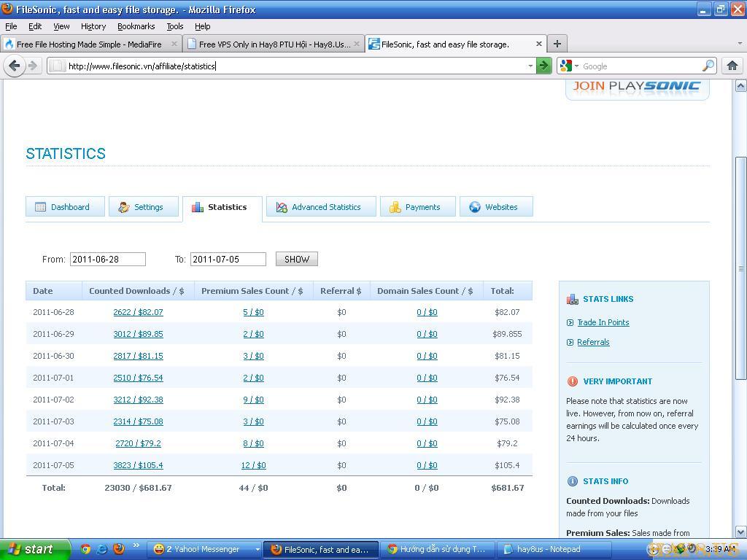The height and width of the screenshot is (560, 747).
Task: Open the Referrals link
Action: click(593, 342)
